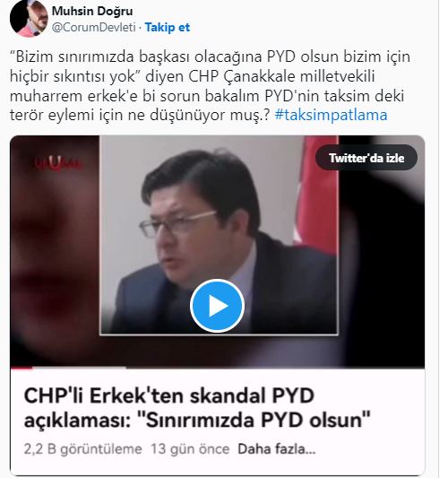Click the white card footer below the view count
The width and height of the screenshot is (448, 478).
(217, 465)
